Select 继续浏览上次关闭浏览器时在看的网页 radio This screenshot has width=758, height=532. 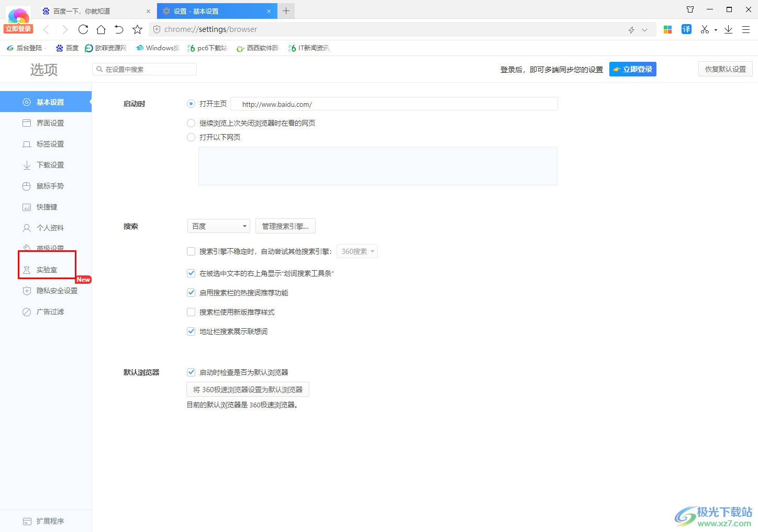pyautogui.click(x=191, y=123)
